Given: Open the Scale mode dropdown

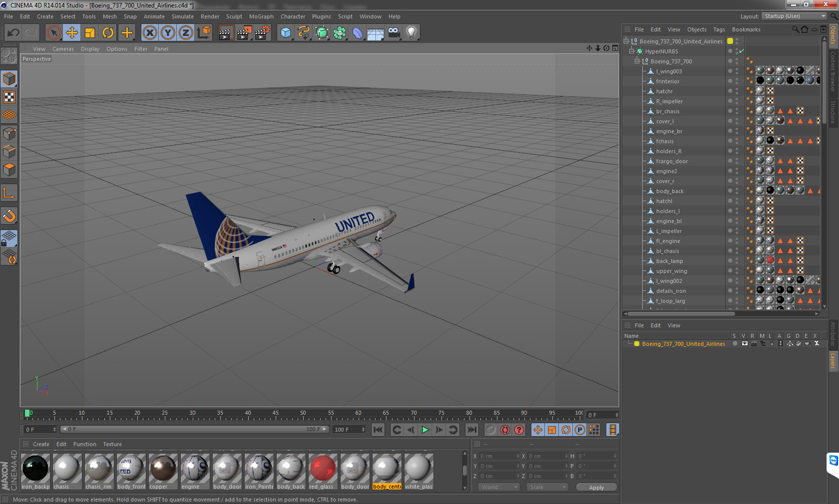Looking at the screenshot, I should [x=547, y=487].
